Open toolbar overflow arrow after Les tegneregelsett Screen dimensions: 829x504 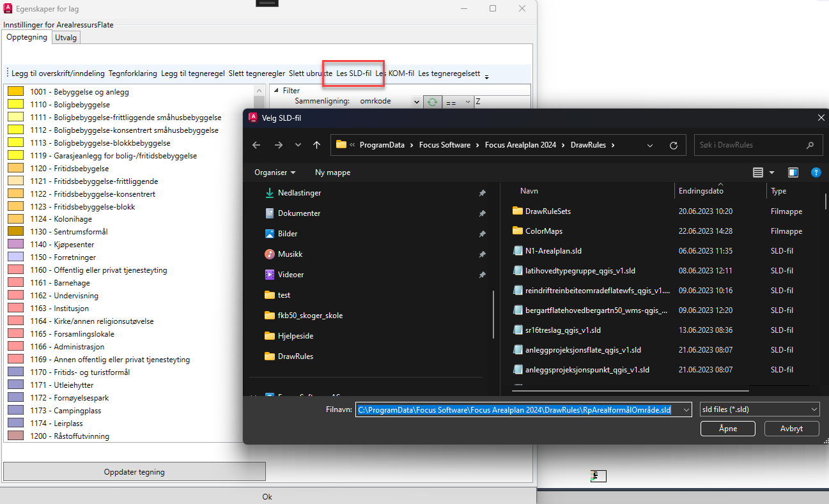486,77
